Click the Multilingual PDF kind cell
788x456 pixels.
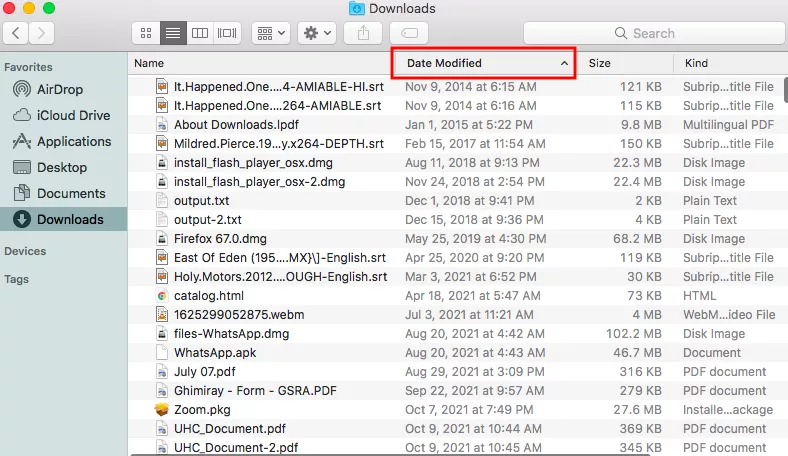[x=728, y=125]
